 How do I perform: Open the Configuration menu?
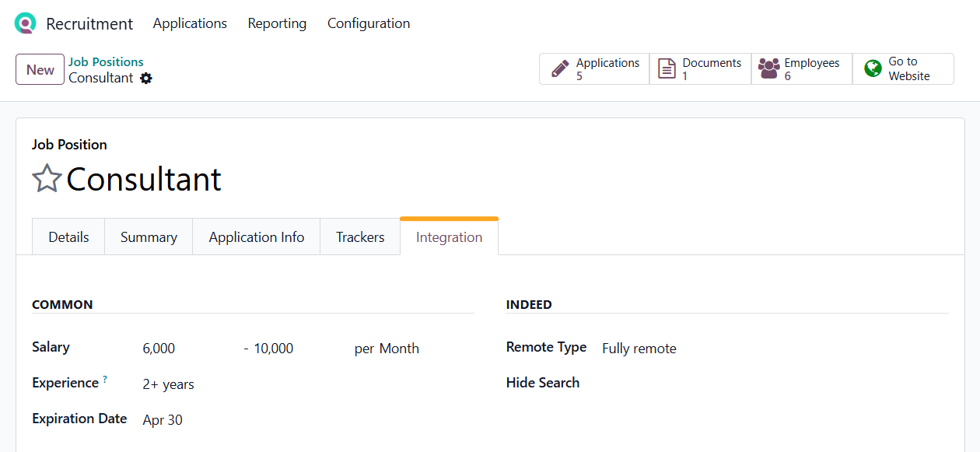369,23
